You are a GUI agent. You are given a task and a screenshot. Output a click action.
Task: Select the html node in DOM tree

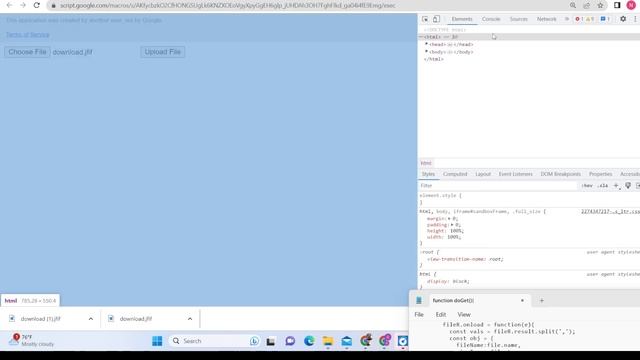point(529,37)
